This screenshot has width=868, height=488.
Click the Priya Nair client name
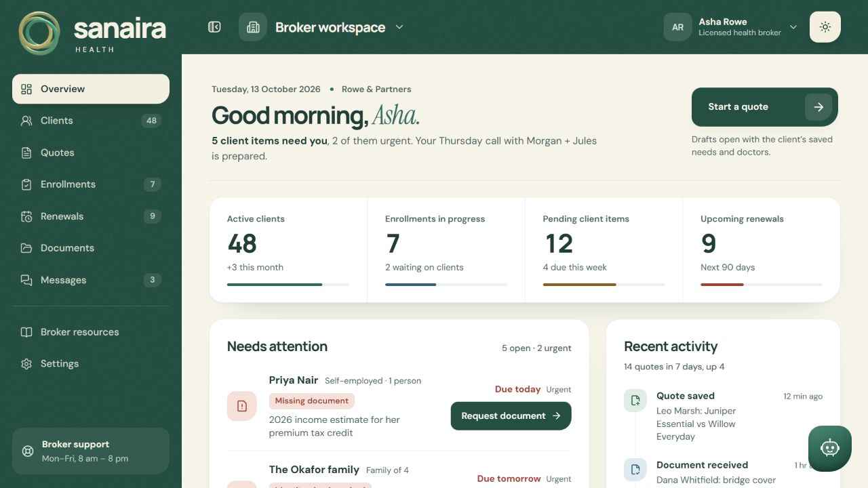coord(294,380)
